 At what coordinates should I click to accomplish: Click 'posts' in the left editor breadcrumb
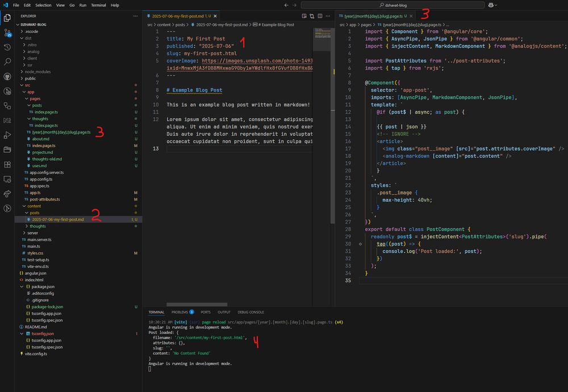click(180, 24)
